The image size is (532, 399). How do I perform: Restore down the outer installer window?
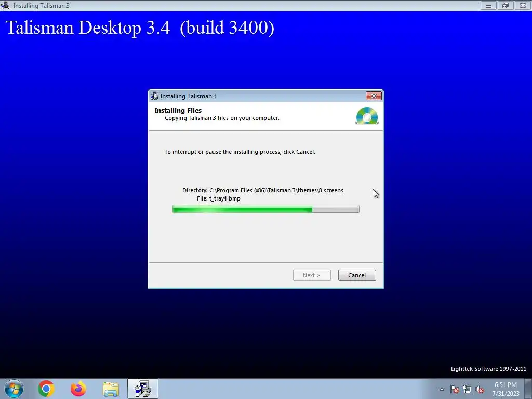(x=506, y=5)
